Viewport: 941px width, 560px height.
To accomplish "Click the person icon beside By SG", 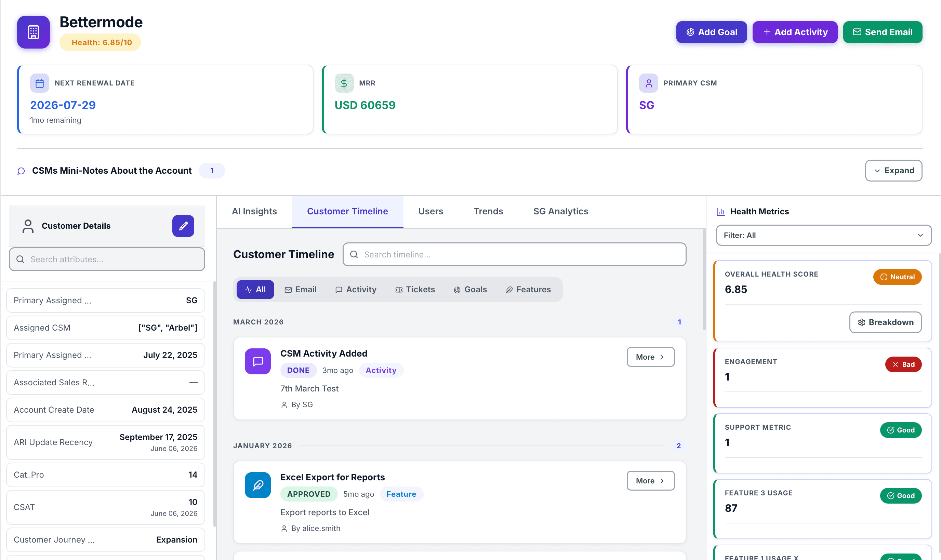I will click(284, 404).
